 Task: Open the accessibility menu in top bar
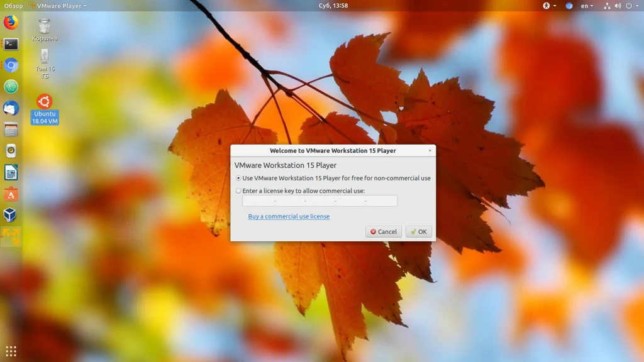[549, 6]
